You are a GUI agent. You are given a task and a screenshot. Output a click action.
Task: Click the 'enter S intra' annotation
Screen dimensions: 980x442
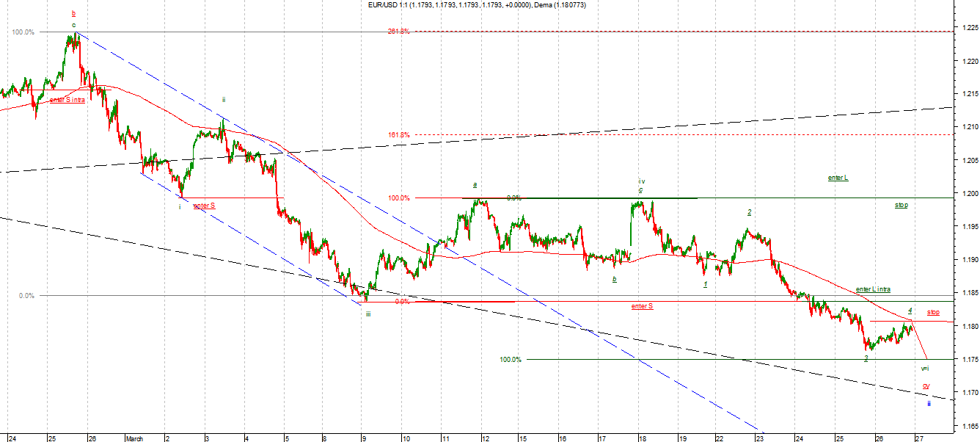pyautogui.click(x=67, y=100)
